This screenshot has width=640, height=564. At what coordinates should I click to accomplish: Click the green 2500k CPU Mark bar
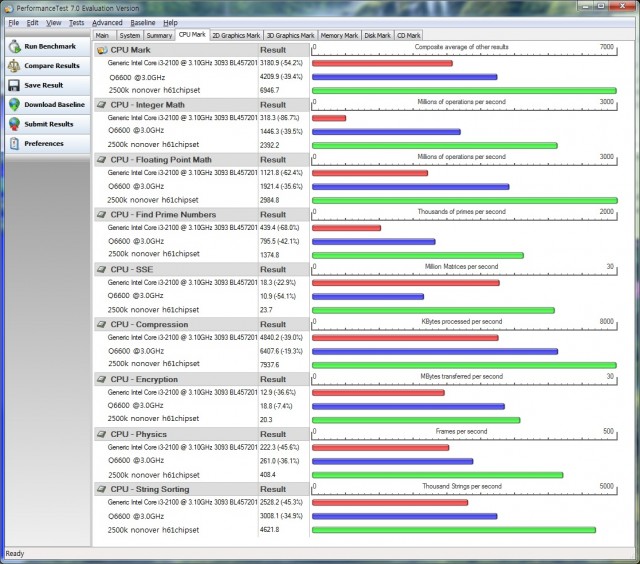point(463,90)
